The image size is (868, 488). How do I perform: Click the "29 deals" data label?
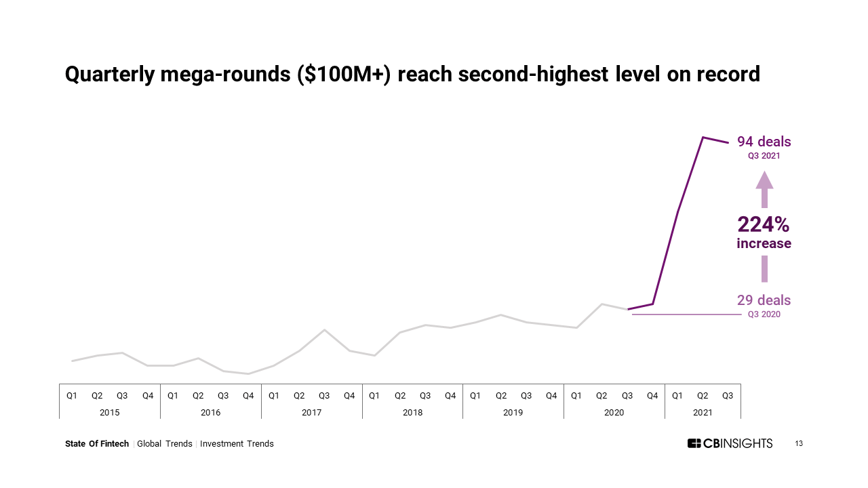coord(764,300)
